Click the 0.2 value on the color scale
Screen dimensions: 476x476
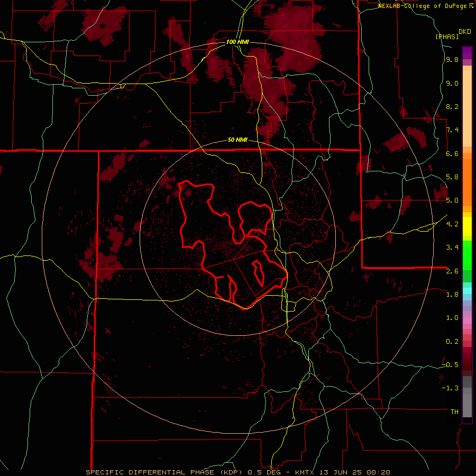tap(452, 342)
